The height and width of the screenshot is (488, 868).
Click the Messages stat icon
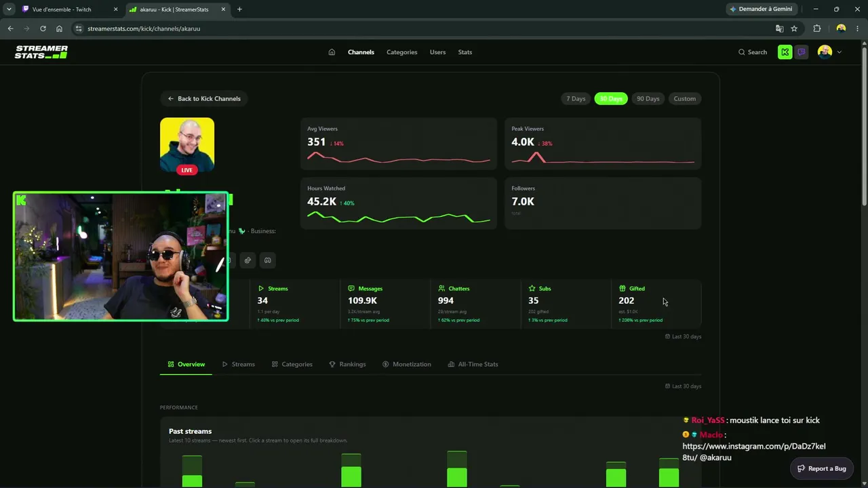(351, 289)
